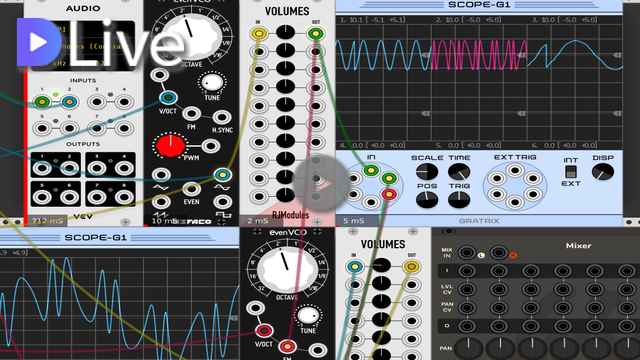Click Audio module input jack 3
The image size is (640, 360).
(x=97, y=101)
